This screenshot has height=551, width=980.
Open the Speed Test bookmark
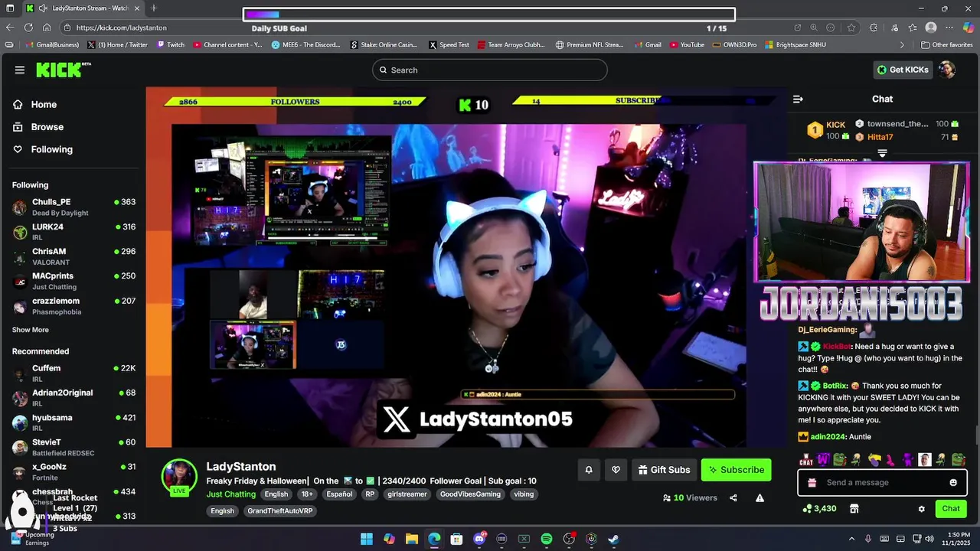[x=449, y=45]
